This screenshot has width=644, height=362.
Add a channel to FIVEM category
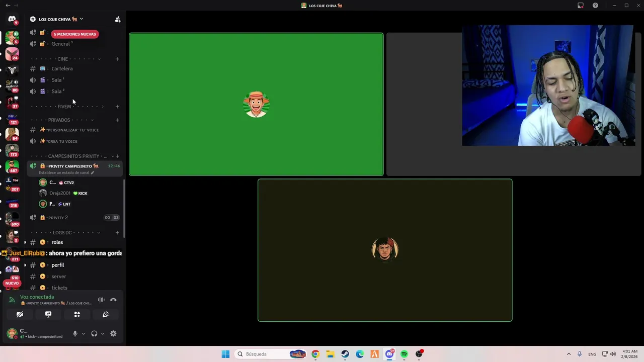coord(117,107)
